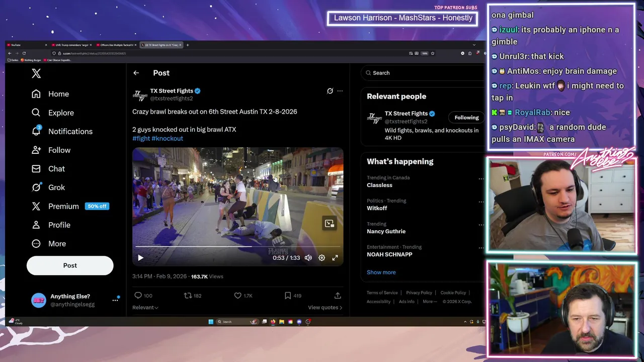Share the post via share icon
Screen dimensions: 644x362
click(338, 296)
